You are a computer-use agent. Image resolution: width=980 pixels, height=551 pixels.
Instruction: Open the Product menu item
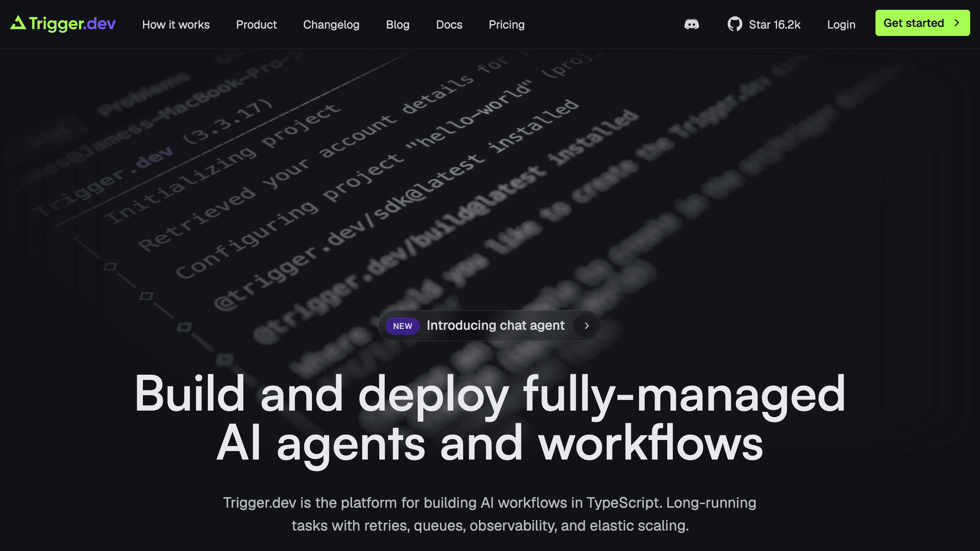click(x=256, y=24)
